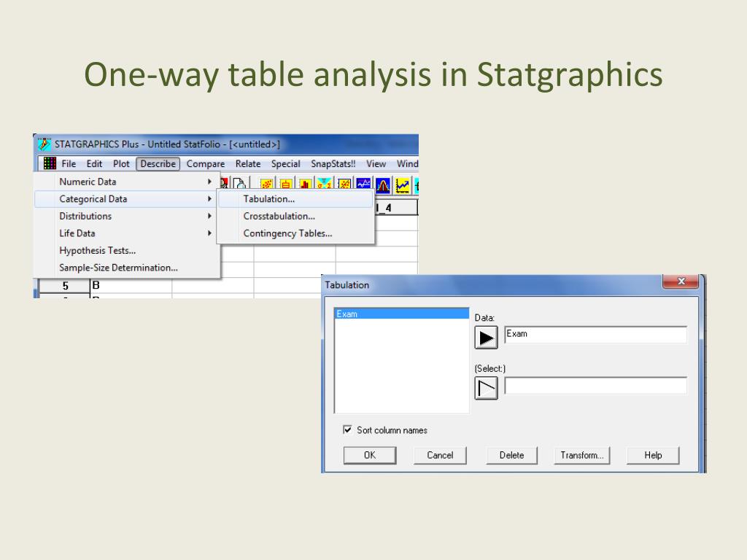
Task: Click the histogram toolbar icon
Action: coord(306,183)
